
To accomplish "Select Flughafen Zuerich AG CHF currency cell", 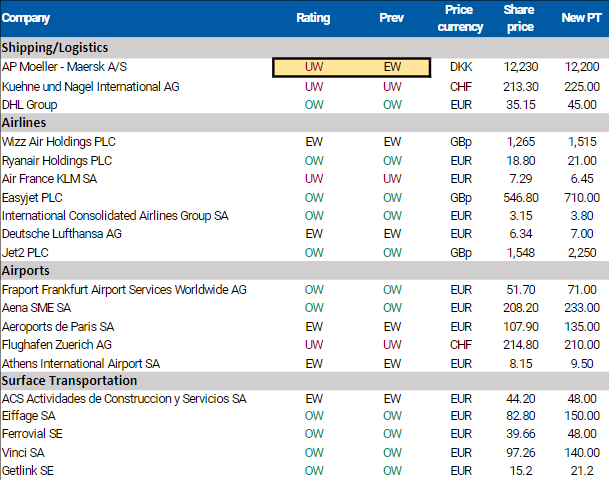I will [x=460, y=344].
